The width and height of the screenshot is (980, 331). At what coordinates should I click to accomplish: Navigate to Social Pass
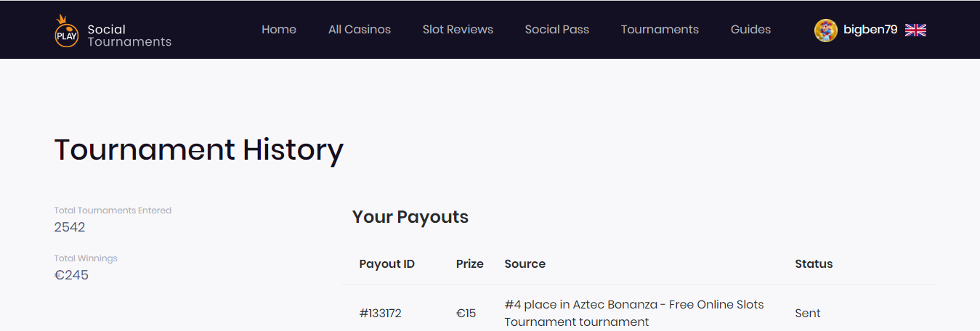[x=557, y=30]
